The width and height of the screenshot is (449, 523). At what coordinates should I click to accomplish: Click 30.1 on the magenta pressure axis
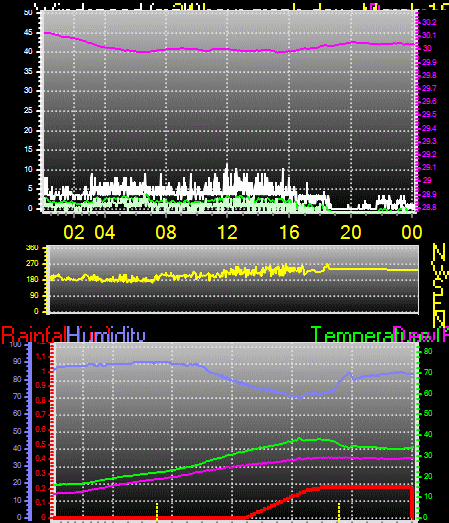coord(429,35)
